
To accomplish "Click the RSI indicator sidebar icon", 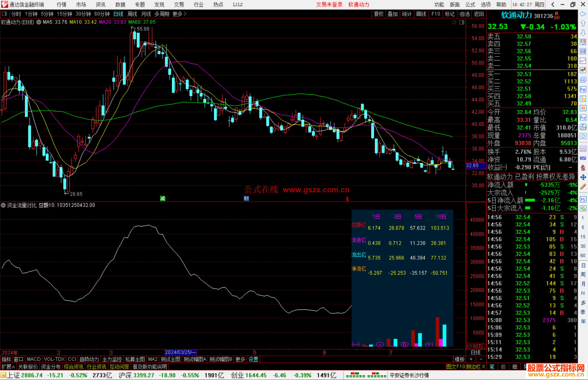I will click(x=583, y=158).
